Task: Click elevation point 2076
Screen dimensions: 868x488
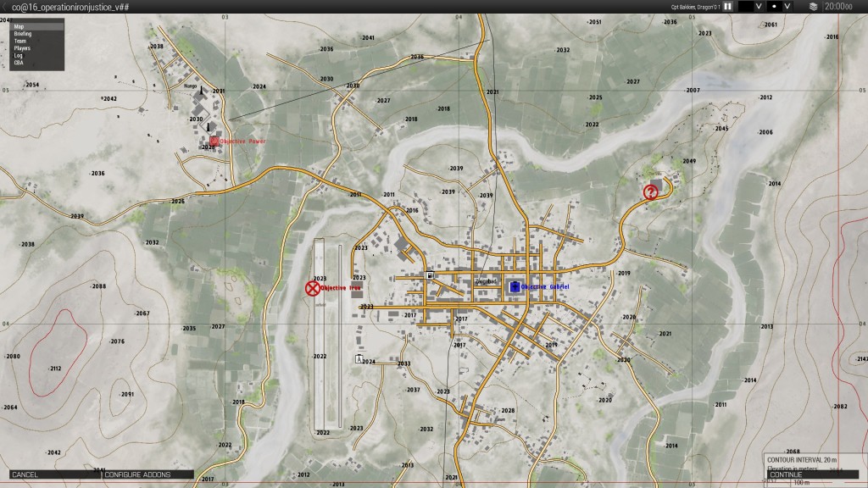Action: (x=116, y=342)
